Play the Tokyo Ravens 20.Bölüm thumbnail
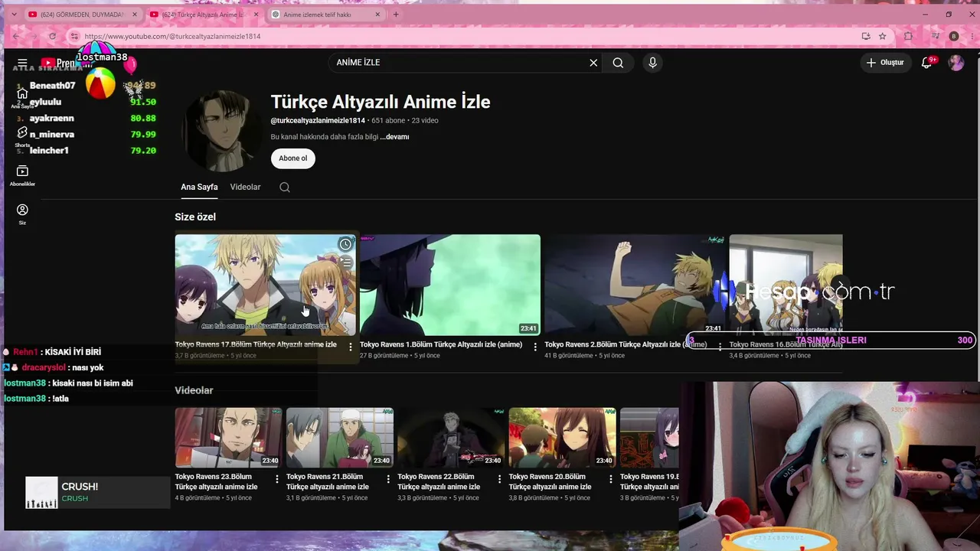The height and width of the screenshot is (551, 980). (563, 438)
